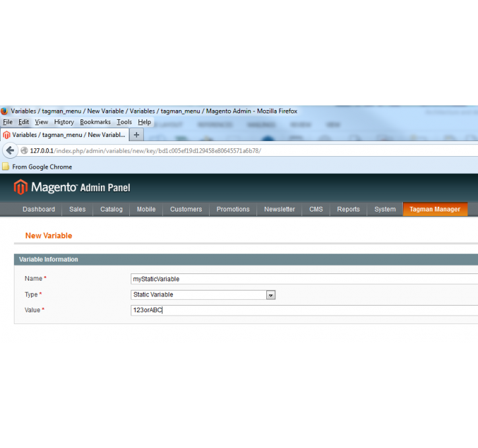Open the Edit menu
The height and width of the screenshot is (448, 478).
pos(24,122)
